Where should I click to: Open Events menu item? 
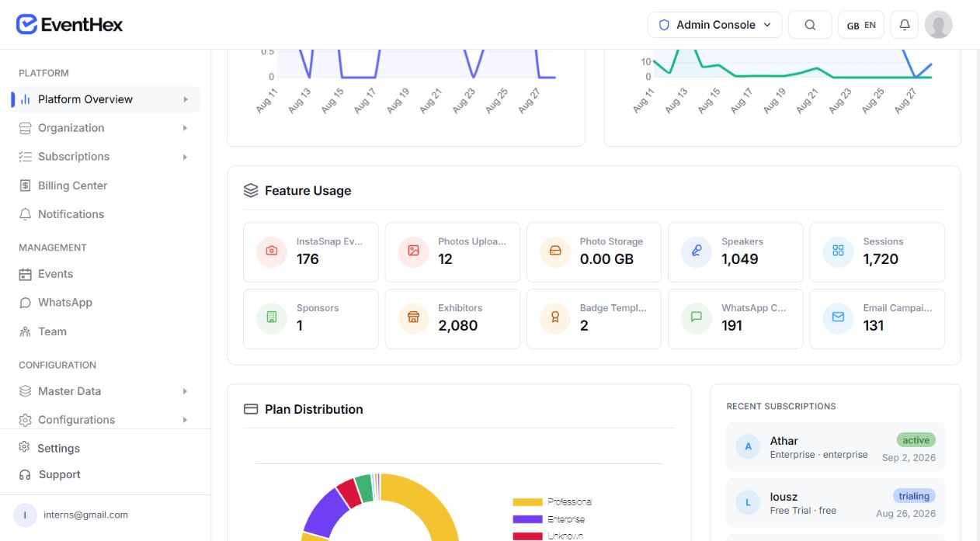point(106,274)
